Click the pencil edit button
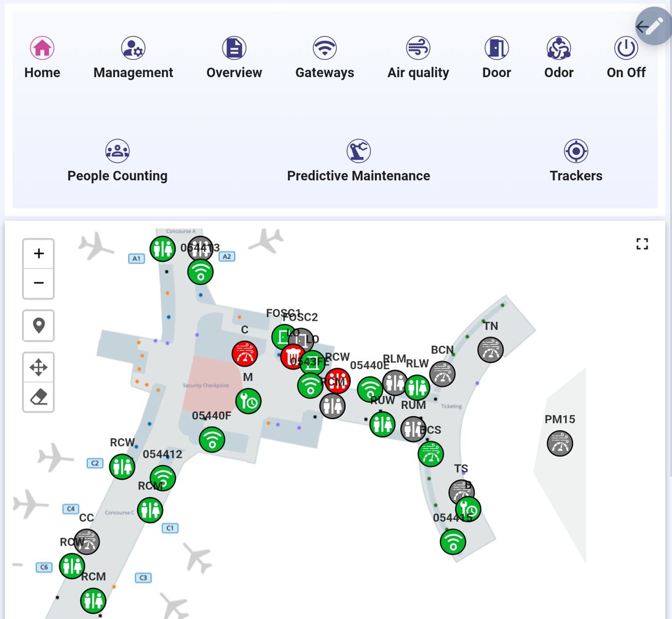Screen dimensions: 672x619 653,26
